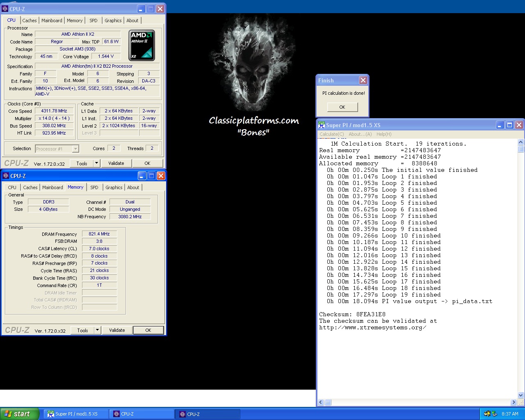Click OK in the Finish dialog
The height and width of the screenshot is (420, 525).
point(342,107)
